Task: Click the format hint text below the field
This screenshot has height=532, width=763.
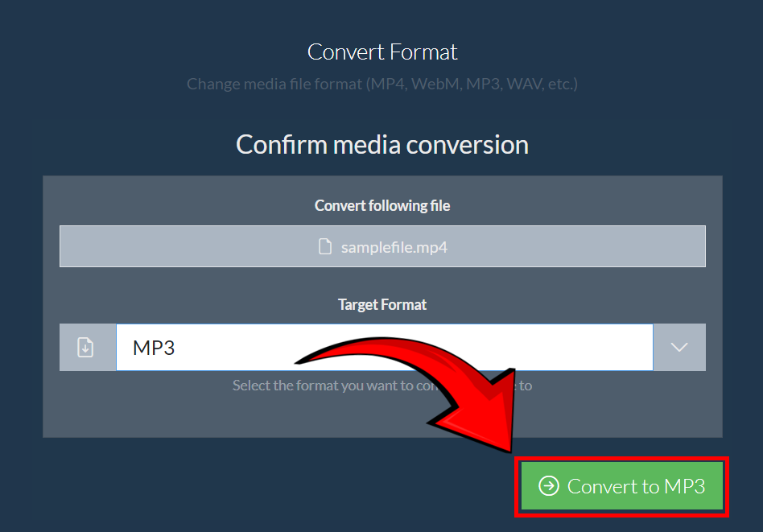Action: click(x=381, y=385)
